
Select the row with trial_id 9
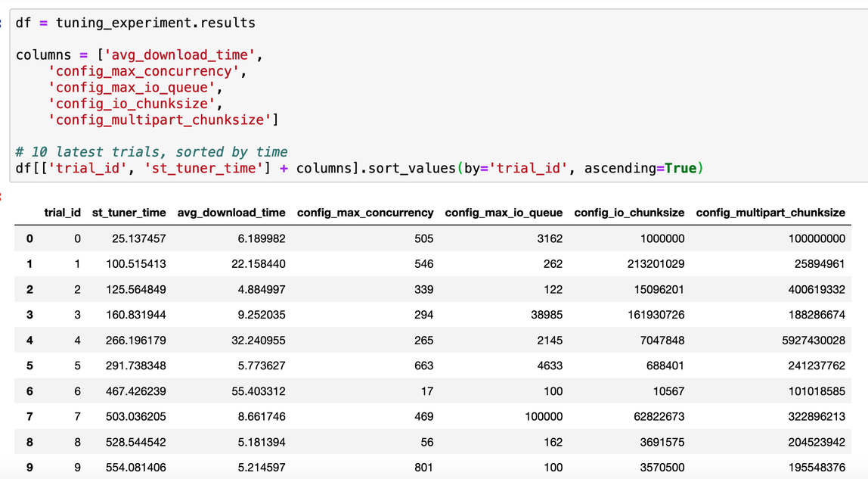(29, 467)
